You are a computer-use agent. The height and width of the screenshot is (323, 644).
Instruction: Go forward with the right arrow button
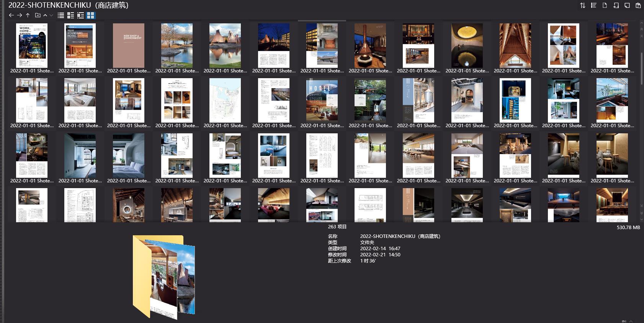pos(20,15)
